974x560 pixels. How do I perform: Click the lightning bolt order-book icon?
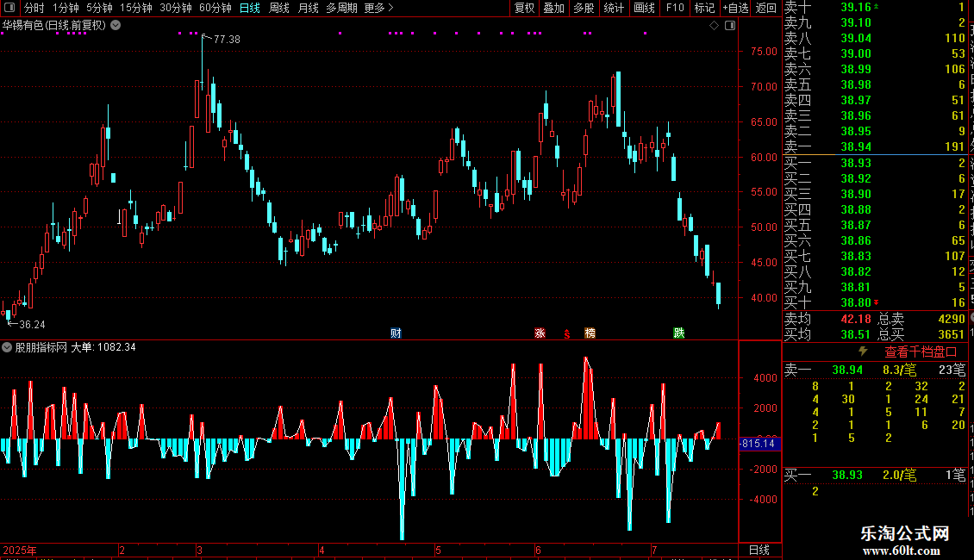click(863, 352)
